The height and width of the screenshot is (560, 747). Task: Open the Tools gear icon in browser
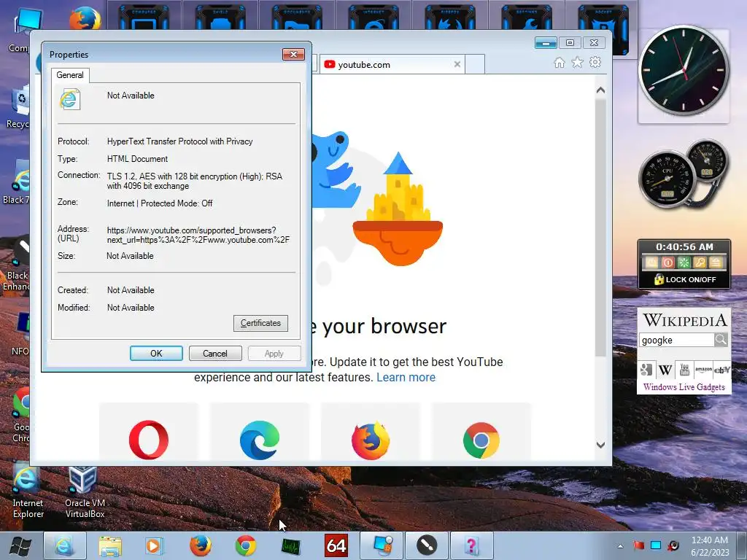(595, 63)
